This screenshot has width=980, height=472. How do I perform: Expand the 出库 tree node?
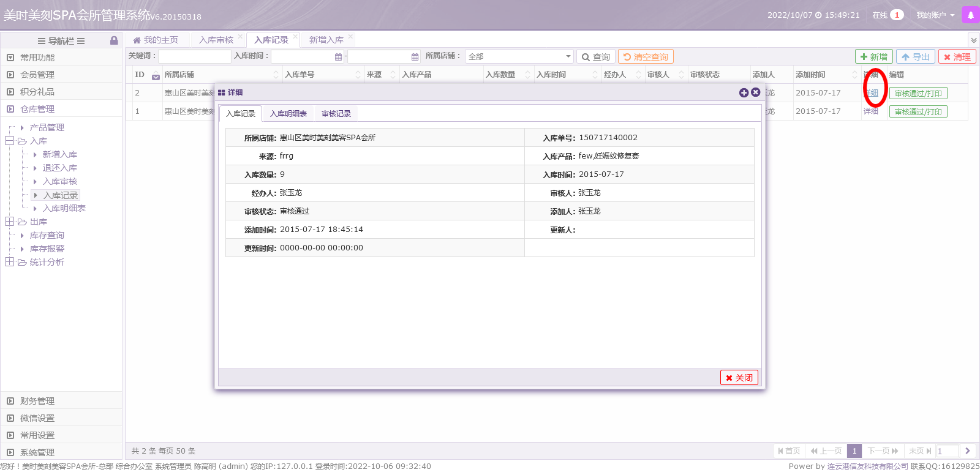(9, 222)
